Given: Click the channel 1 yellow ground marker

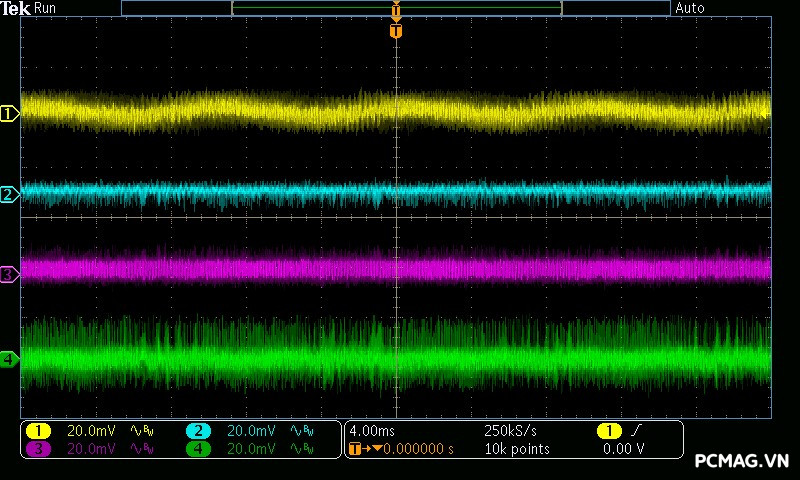Looking at the screenshot, I should coord(9,114).
